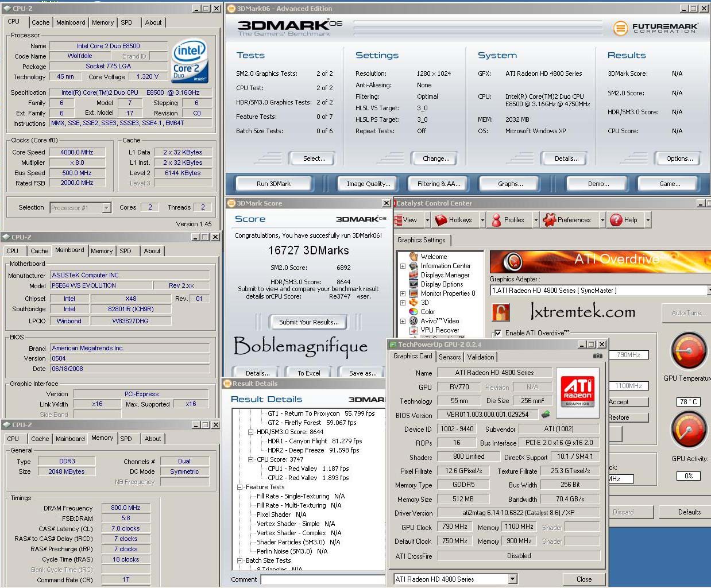Select the Welcome item in Catalyst tree
This screenshot has height=588, width=711.
(434, 257)
